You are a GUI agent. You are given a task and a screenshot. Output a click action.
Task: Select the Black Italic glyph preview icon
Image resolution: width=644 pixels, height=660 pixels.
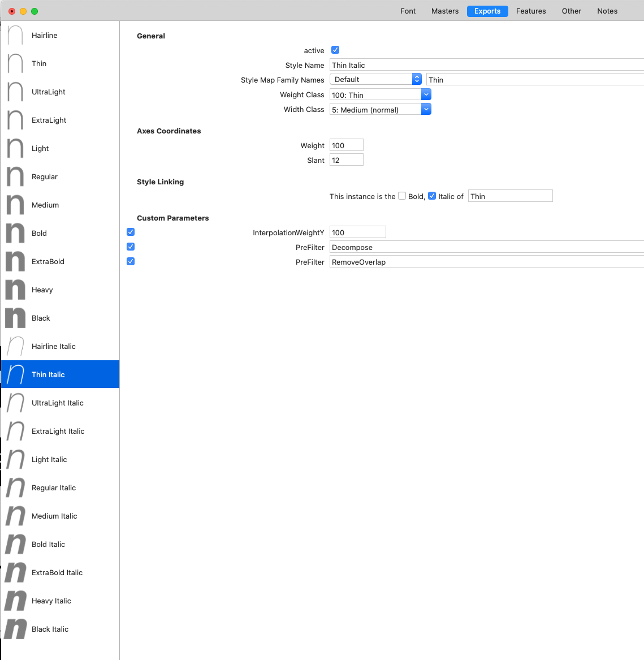pyautogui.click(x=15, y=629)
